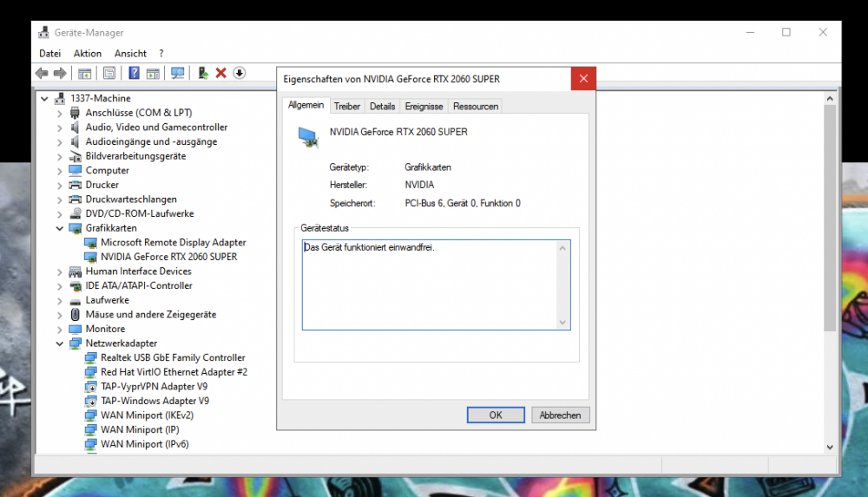Switch to the Ereignisse tab
Screen dimensions: 868x497
click(424, 107)
